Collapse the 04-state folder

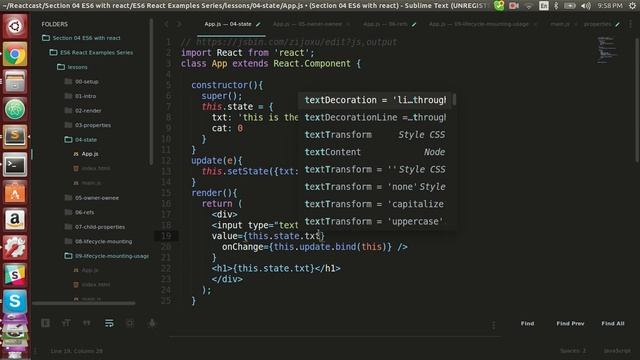[x=80, y=140]
